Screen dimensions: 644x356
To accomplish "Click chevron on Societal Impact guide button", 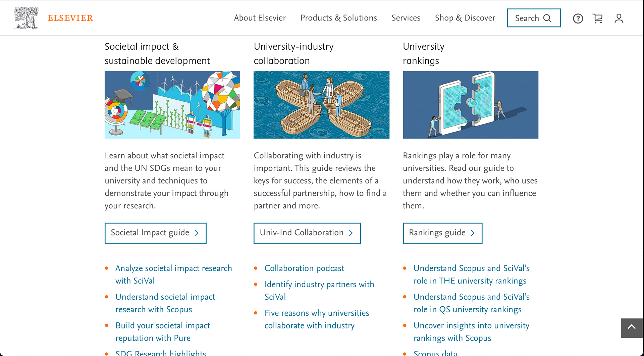I will pos(197,233).
